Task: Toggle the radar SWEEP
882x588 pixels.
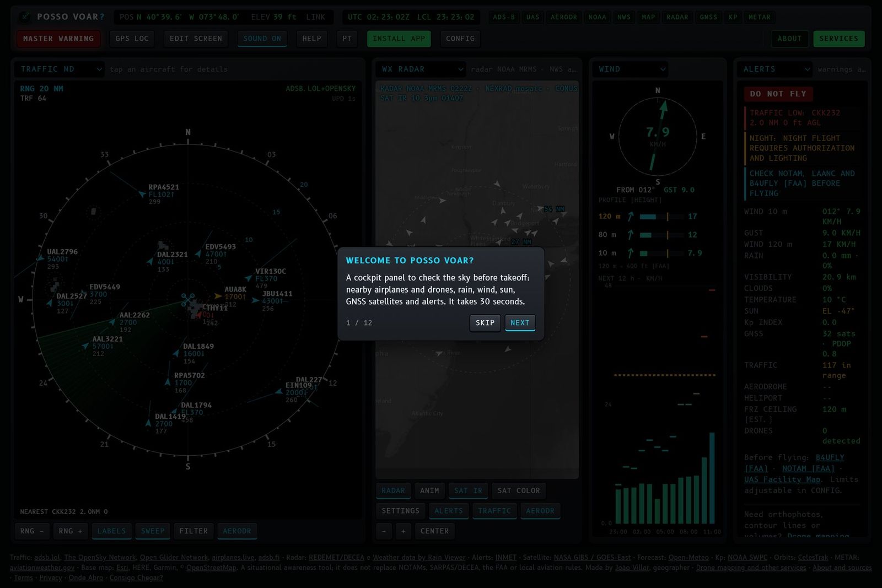Action: [153, 531]
